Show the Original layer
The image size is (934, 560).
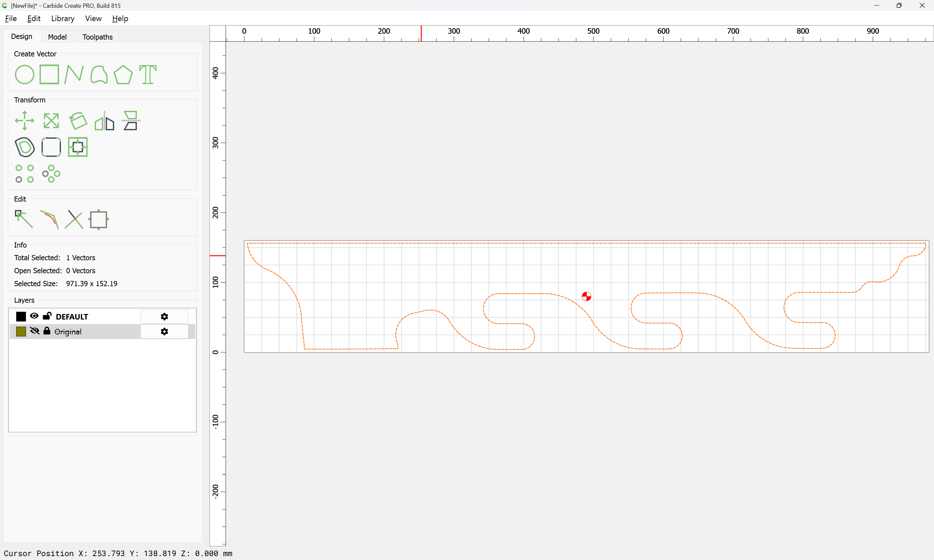34,331
